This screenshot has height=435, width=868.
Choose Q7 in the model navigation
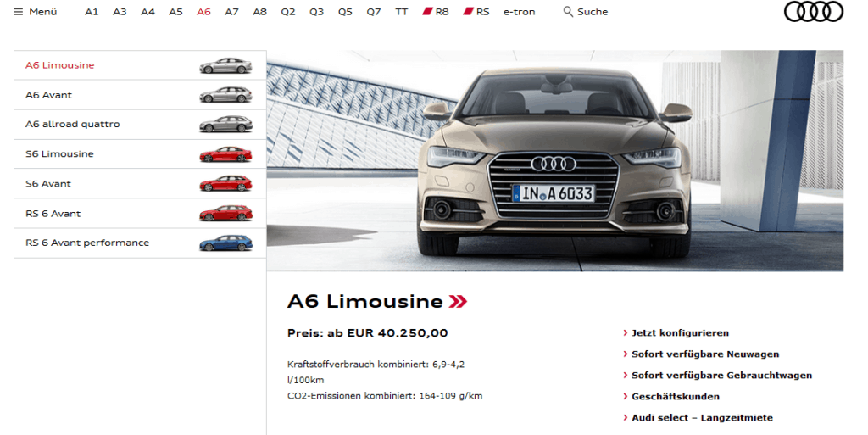point(374,12)
